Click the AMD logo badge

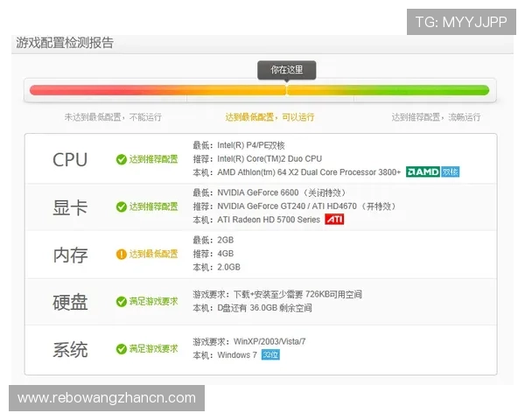(423, 171)
